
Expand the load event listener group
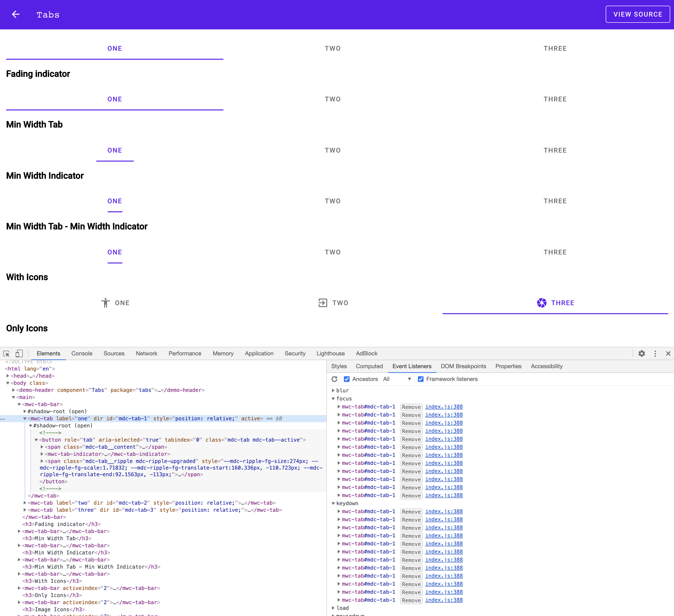pos(333,608)
